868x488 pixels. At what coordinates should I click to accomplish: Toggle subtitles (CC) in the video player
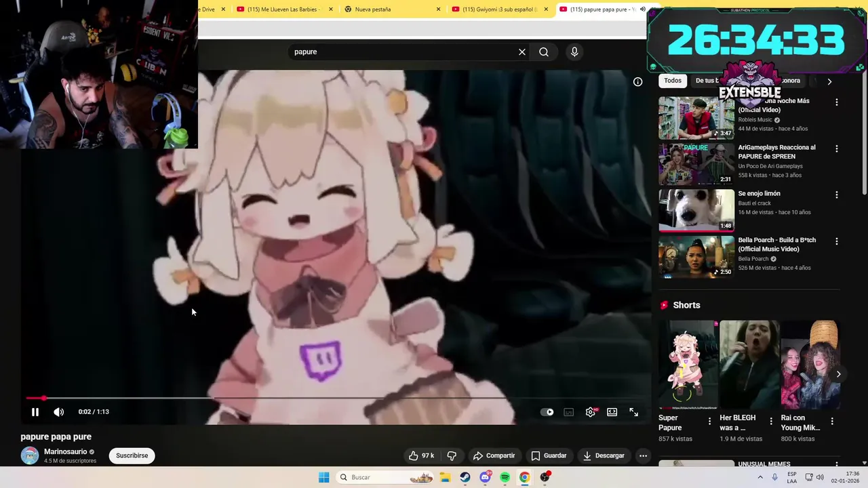click(x=569, y=412)
